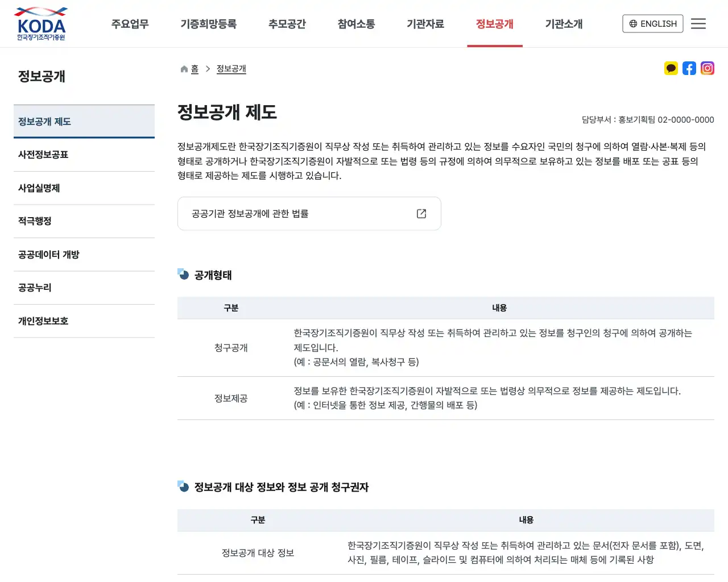Click the home icon in the breadcrumb
The image size is (728, 582).
(183, 68)
